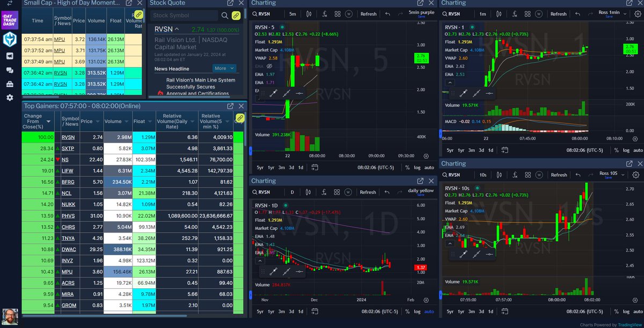Open the Day Trade Dash logo
The image size is (644, 328).
(x=10, y=20)
